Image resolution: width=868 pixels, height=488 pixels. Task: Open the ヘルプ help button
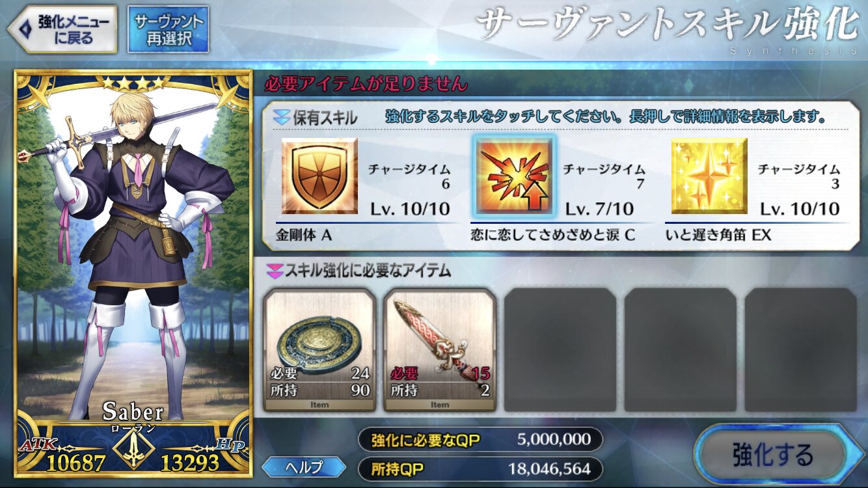(305, 467)
